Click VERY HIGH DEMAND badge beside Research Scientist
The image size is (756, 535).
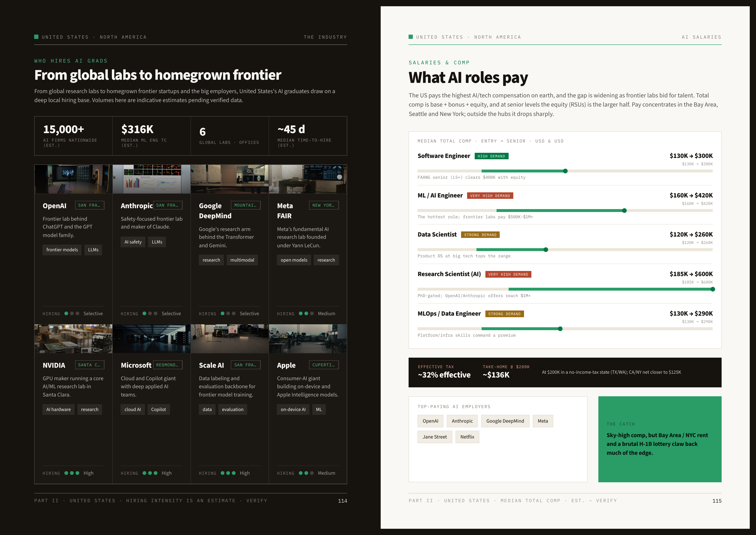point(508,274)
